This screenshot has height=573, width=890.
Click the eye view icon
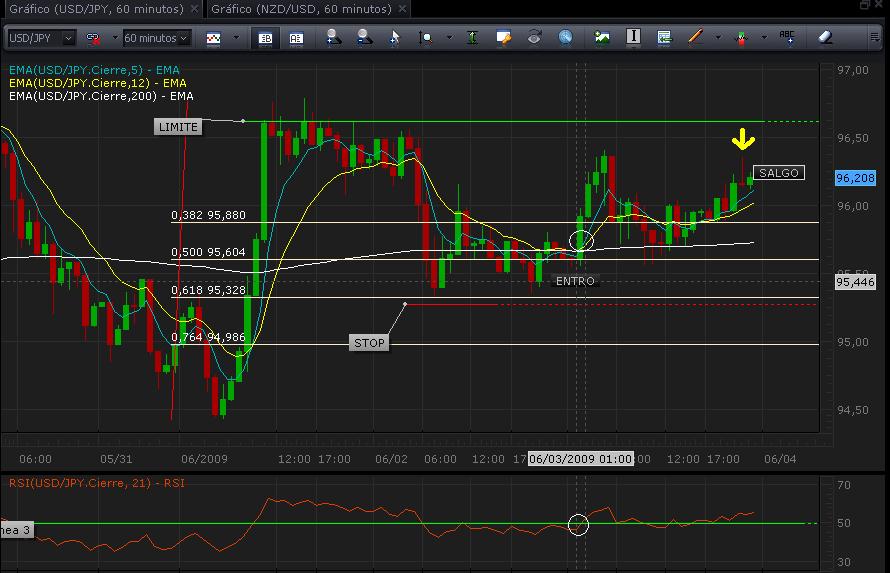pyautogui.click(x=534, y=38)
